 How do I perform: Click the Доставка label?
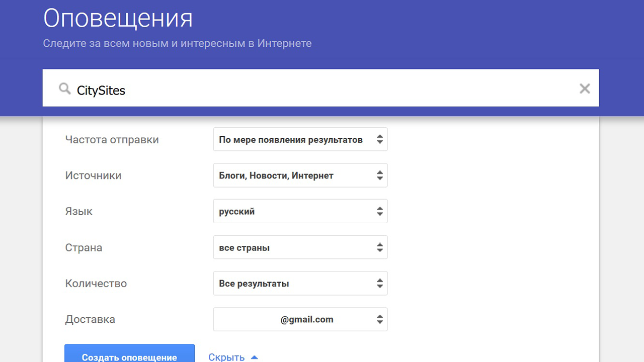point(90,319)
